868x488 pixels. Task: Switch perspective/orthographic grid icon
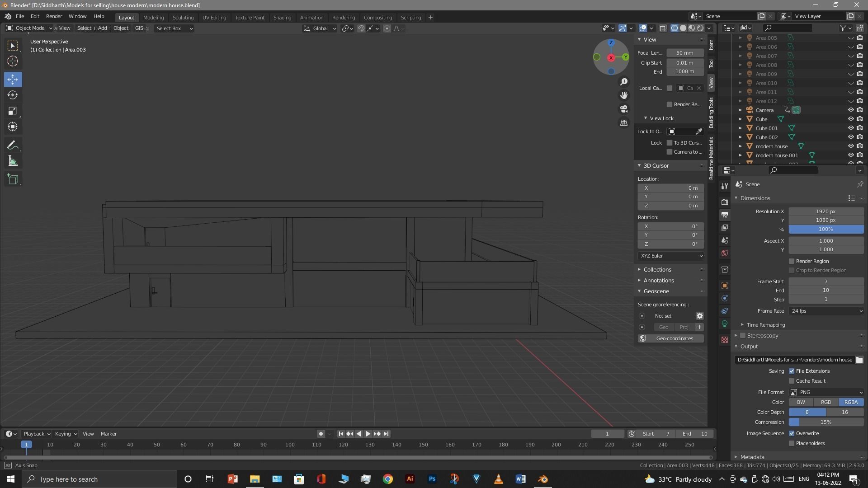624,123
